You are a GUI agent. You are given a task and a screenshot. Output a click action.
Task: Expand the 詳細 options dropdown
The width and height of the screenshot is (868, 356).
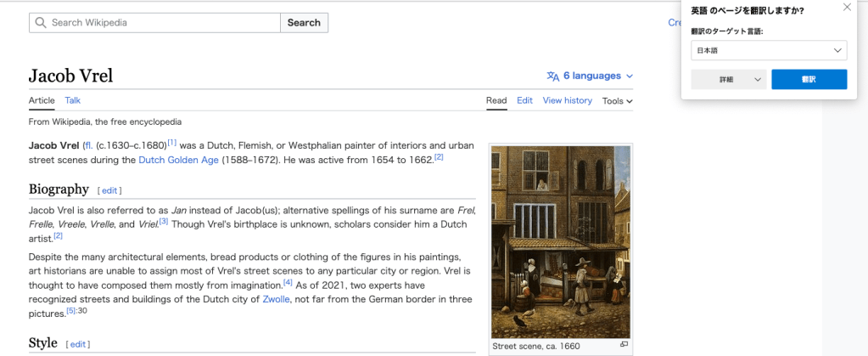click(x=730, y=79)
